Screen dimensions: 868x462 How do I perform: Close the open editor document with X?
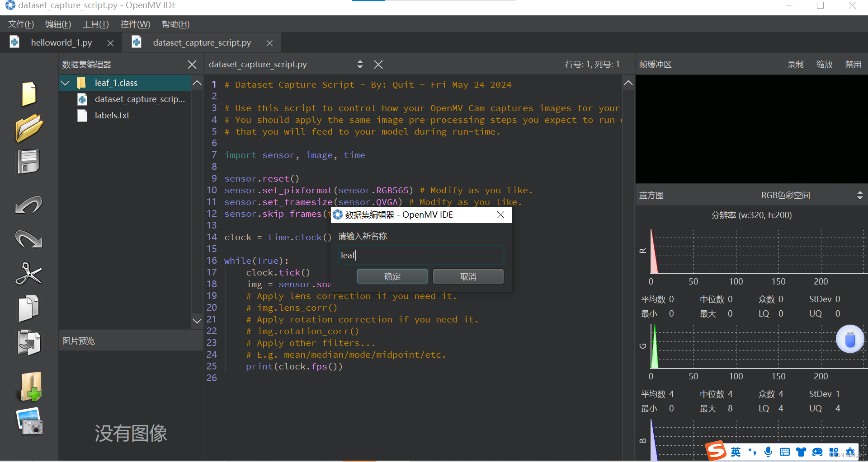pyautogui.click(x=378, y=65)
